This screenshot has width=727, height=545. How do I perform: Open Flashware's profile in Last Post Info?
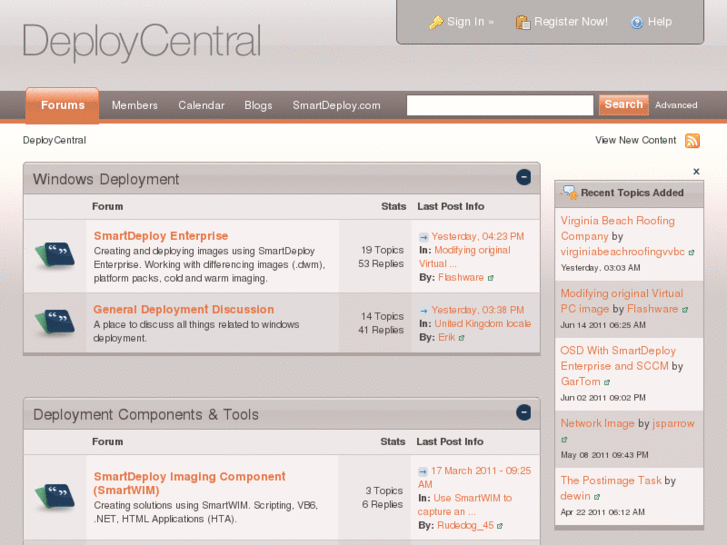click(461, 277)
